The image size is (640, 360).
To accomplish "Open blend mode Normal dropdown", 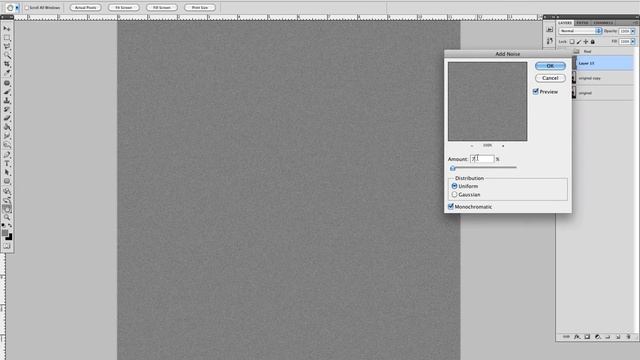I will [580, 31].
